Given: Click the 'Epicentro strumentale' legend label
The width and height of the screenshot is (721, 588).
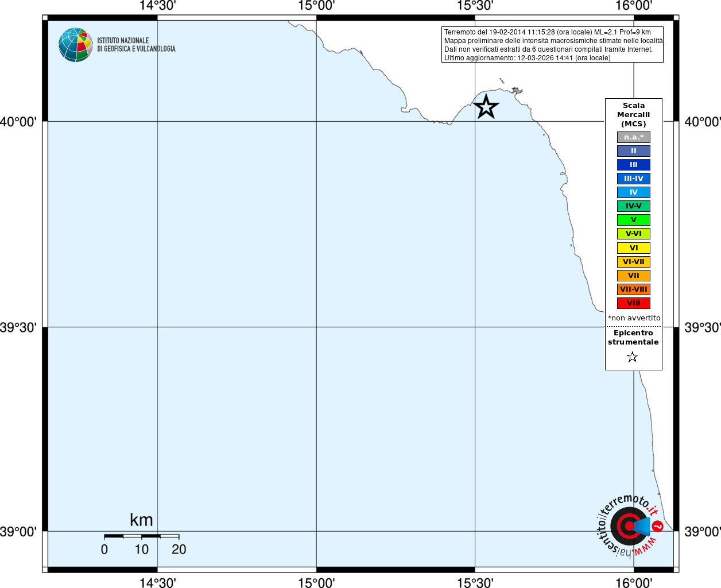Looking at the screenshot, I should [633, 338].
